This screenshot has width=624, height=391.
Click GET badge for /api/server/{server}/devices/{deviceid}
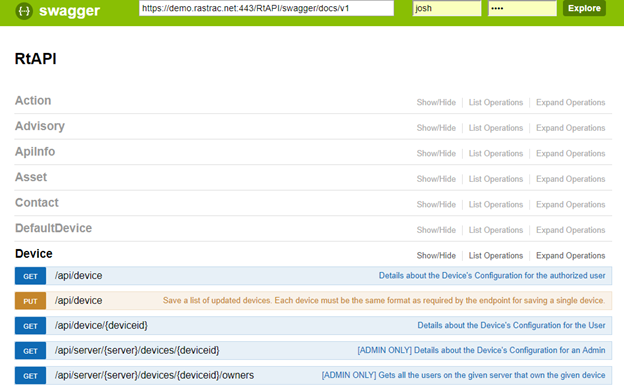pyautogui.click(x=30, y=351)
